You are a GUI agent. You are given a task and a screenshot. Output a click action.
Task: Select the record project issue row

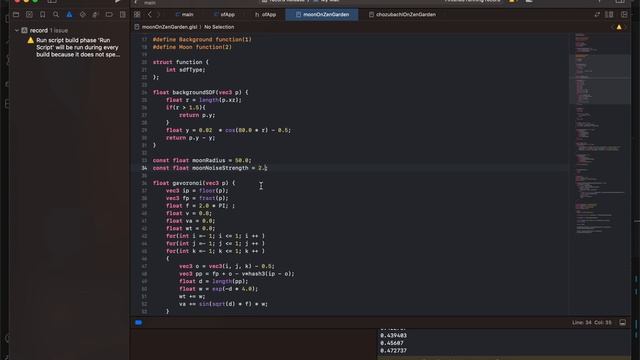click(69, 30)
